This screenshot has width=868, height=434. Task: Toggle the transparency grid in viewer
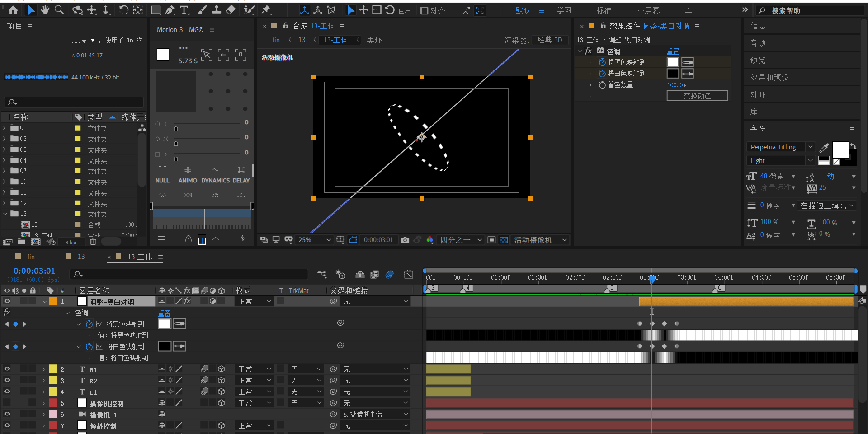click(x=504, y=240)
